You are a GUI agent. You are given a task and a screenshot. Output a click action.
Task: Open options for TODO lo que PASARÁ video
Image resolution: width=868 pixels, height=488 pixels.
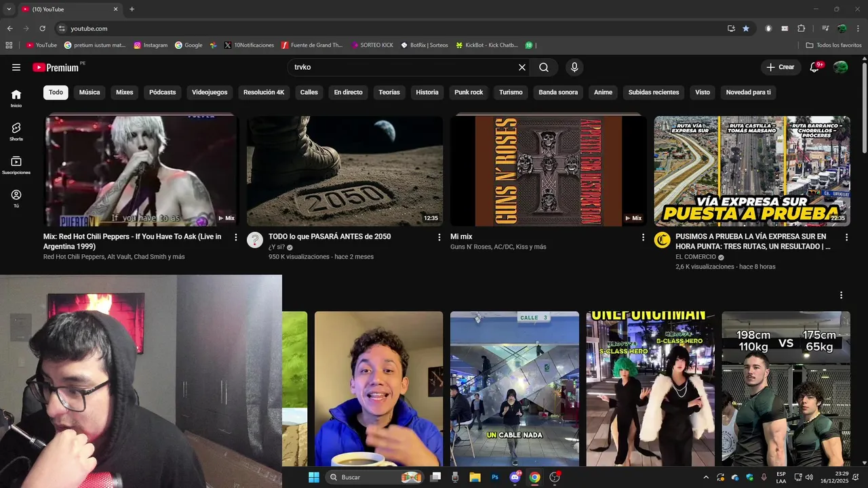[x=439, y=237]
